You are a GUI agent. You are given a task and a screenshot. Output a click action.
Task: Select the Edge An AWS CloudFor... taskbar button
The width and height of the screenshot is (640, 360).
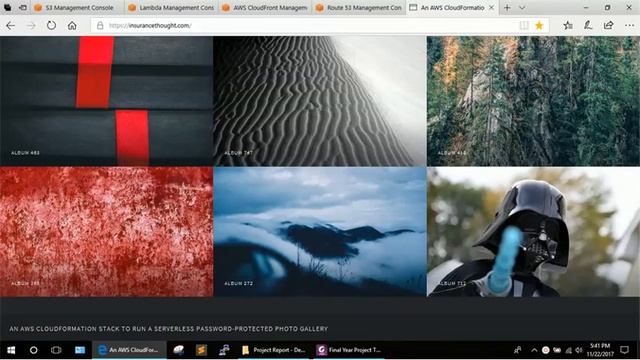(x=129, y=350)
